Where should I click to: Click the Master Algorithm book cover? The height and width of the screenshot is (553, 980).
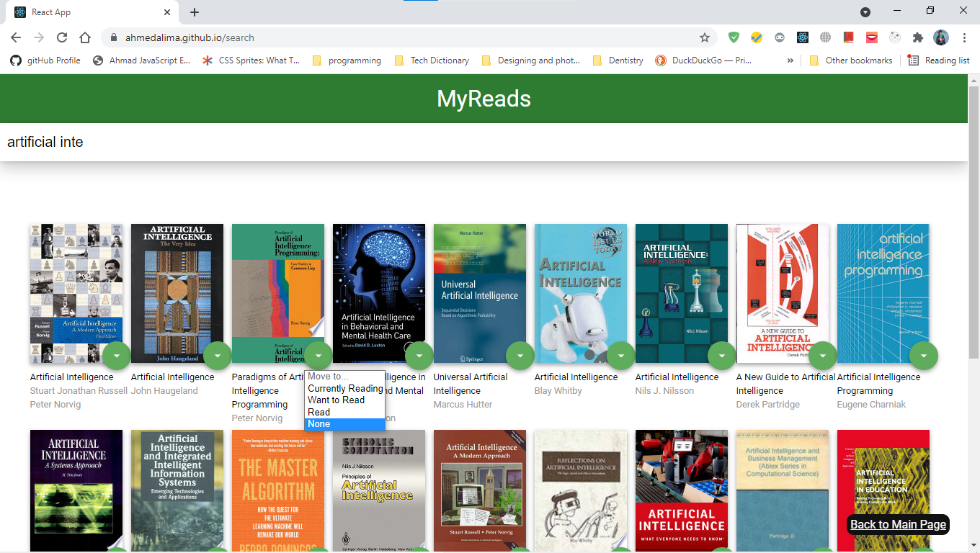pyautogui.click(x=278, y=491)
